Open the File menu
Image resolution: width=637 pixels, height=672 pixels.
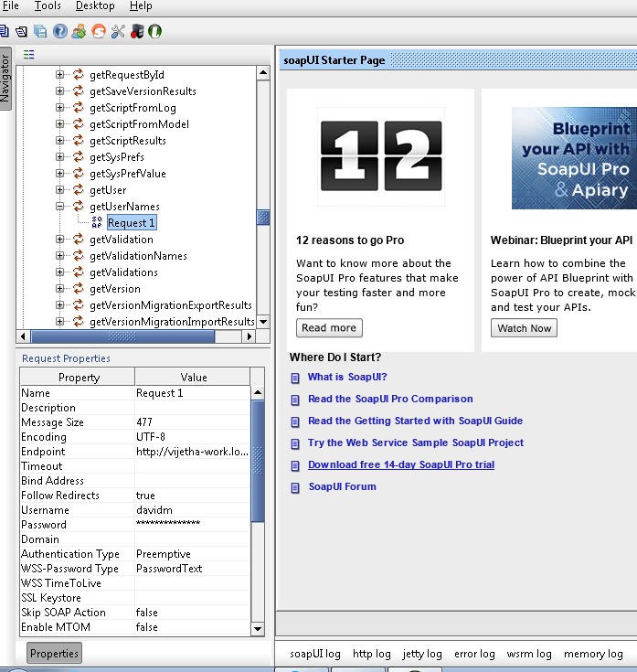[10, 6]
